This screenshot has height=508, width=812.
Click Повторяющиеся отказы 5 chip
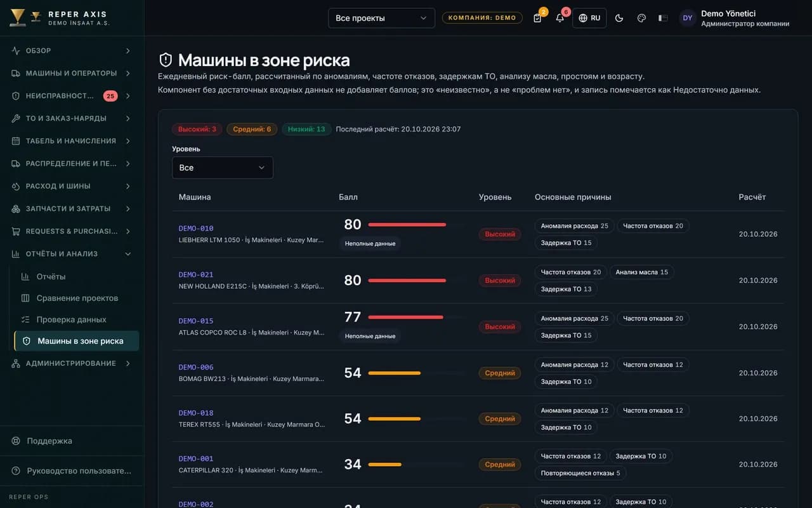coord(580,473)
